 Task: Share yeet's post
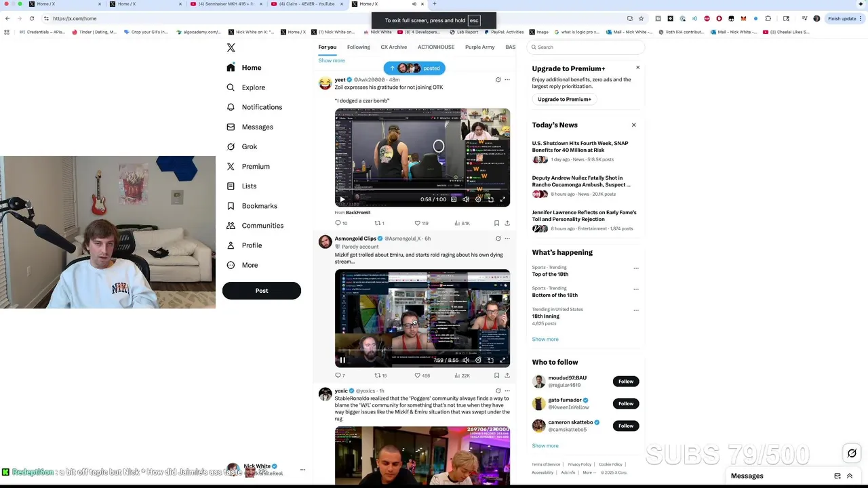coord(507,223)
